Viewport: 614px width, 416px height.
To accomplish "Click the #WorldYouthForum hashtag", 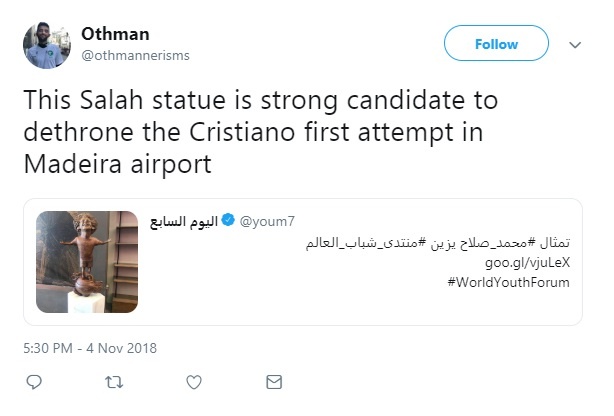I will [x=511, y=282].
